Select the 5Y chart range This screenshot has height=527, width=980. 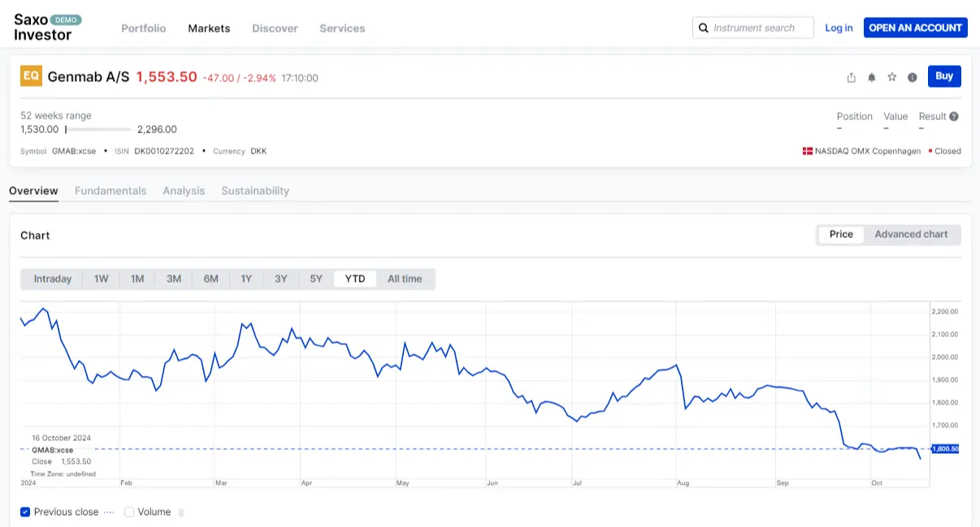pos(316,279)
